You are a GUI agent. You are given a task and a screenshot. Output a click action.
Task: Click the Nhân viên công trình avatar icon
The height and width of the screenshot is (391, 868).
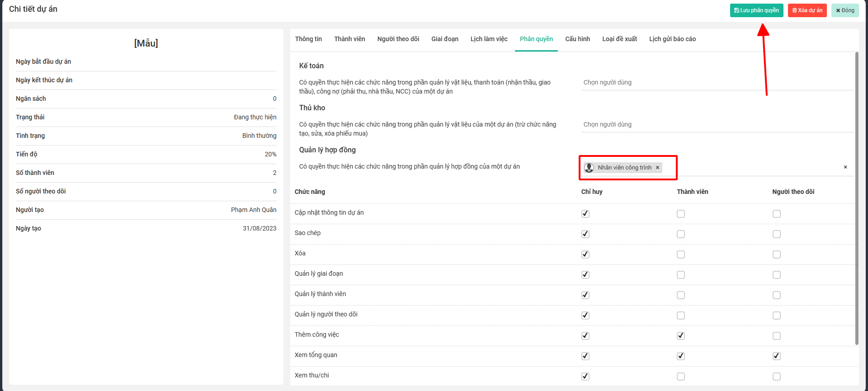click(x=589, y=168)
